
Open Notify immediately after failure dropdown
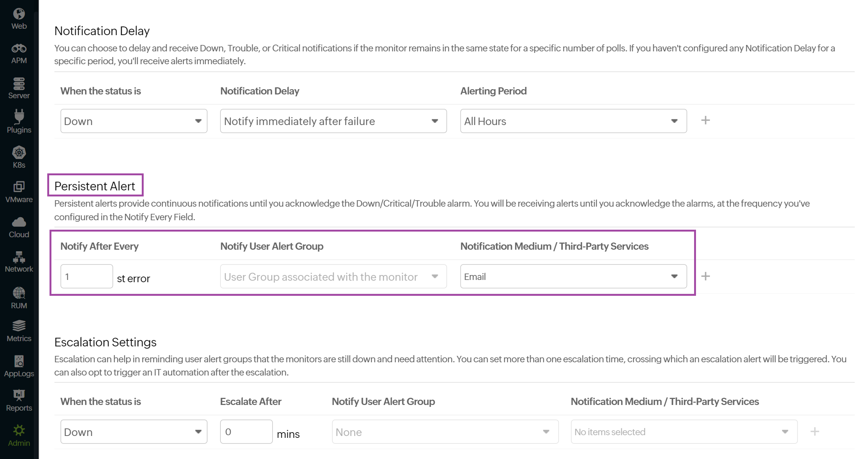(333, 121)
